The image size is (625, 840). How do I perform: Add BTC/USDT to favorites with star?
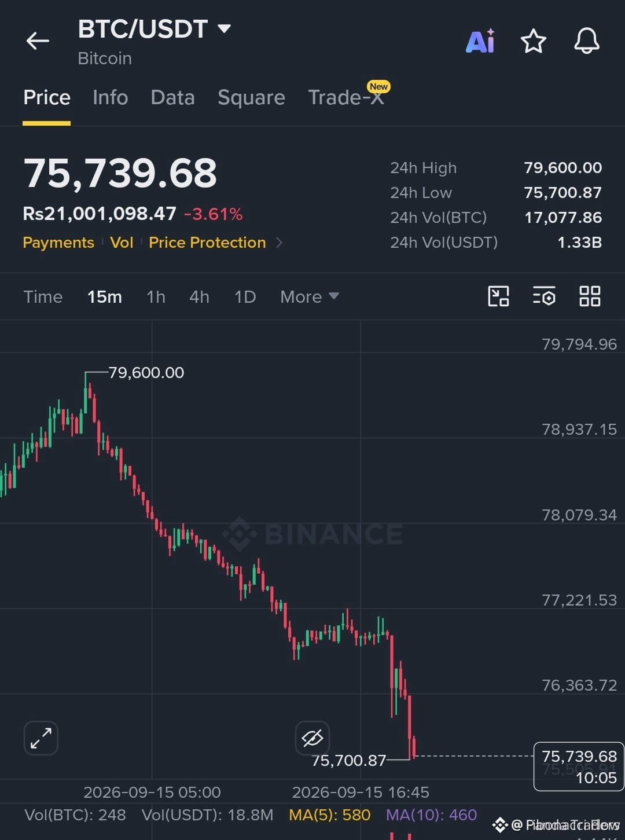pos(533,41)
